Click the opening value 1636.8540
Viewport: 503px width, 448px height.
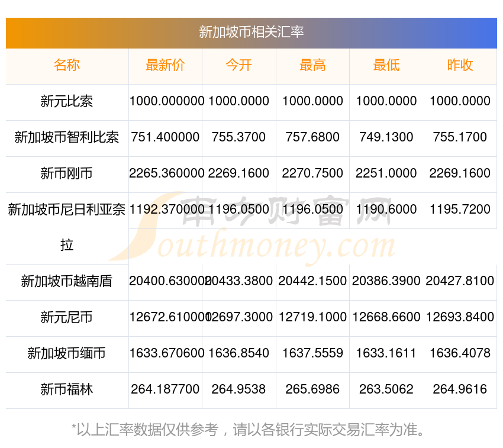[x=238, y=353]
